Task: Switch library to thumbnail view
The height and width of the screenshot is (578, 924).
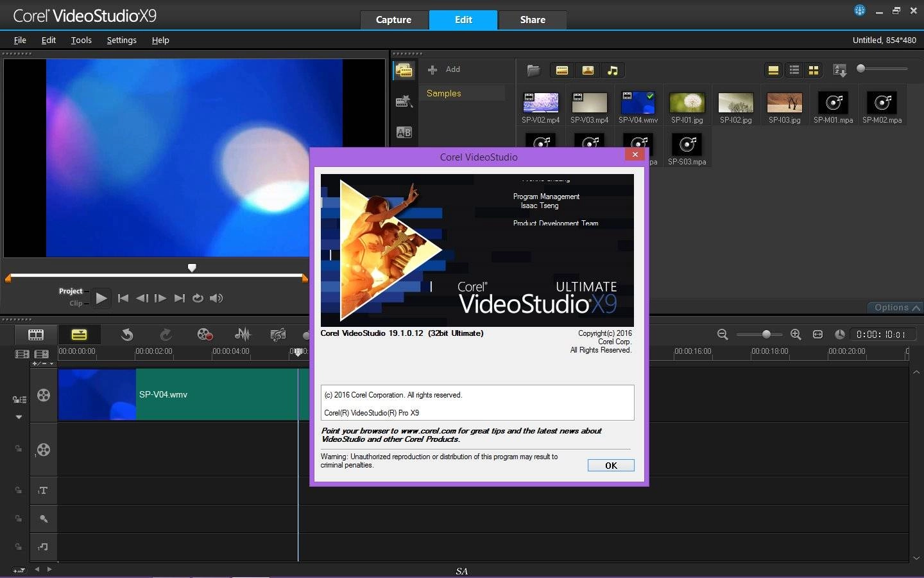Action: (814, 71)
